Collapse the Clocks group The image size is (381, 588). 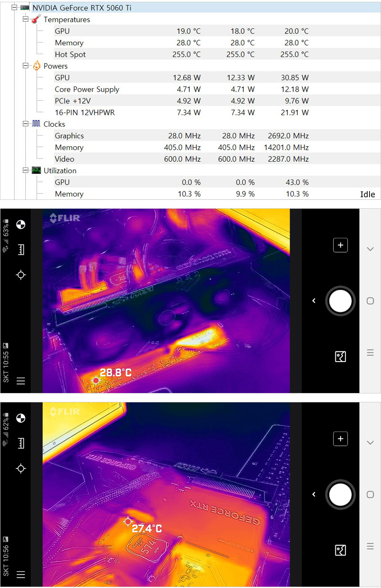click(26, 124)
